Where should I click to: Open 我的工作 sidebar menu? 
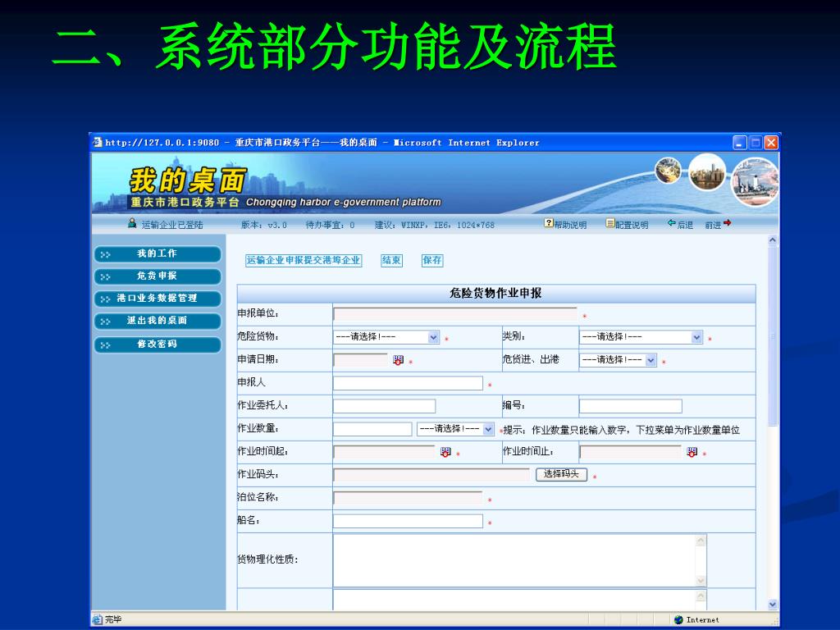click(x=157, y=254)
